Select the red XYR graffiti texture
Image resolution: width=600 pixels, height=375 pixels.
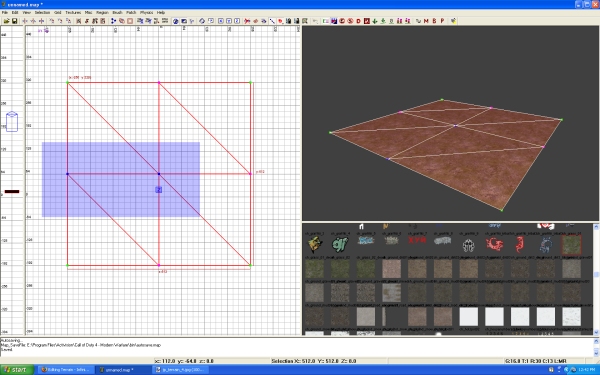point(417,241)
